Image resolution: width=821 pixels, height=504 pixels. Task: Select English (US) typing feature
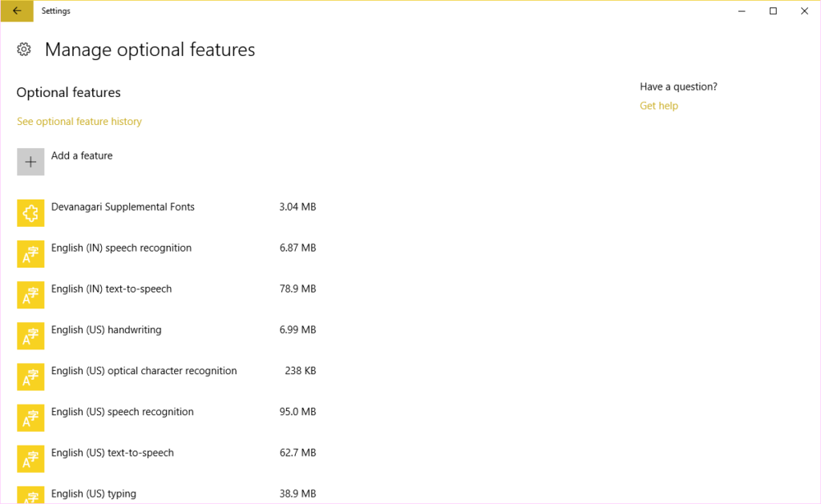click(167, 494)
